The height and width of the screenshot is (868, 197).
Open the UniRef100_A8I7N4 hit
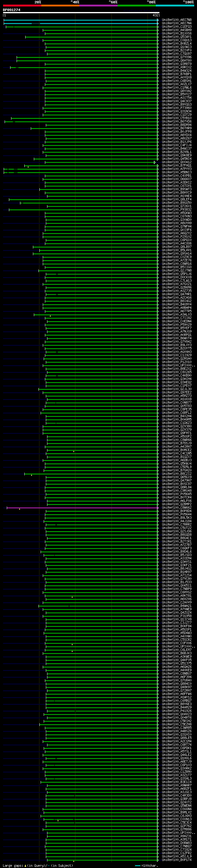(177, 24)
